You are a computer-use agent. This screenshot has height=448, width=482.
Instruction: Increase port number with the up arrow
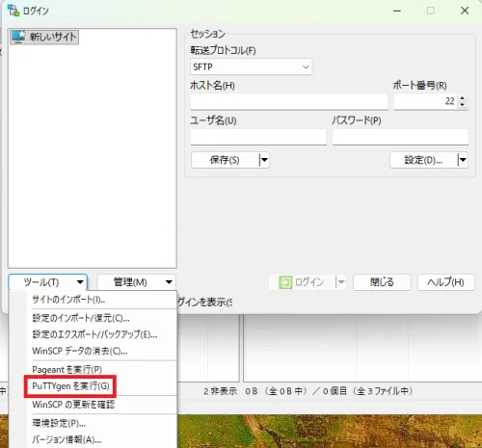463,98
